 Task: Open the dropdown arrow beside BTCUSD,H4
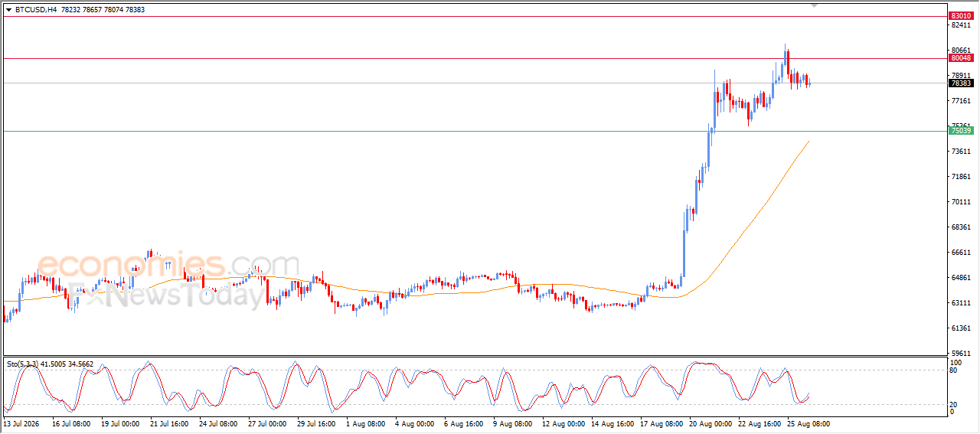pyautogui.click(x=8, y=10)
